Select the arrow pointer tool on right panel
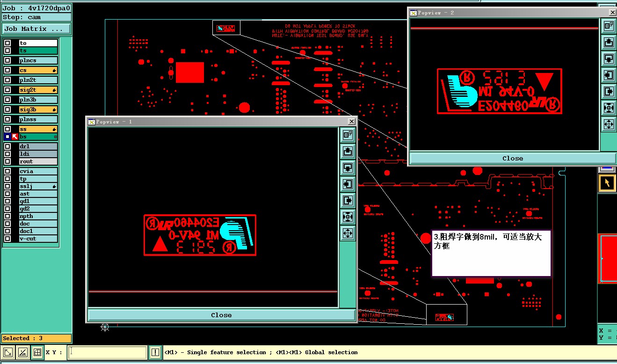 tap(607, 183)
